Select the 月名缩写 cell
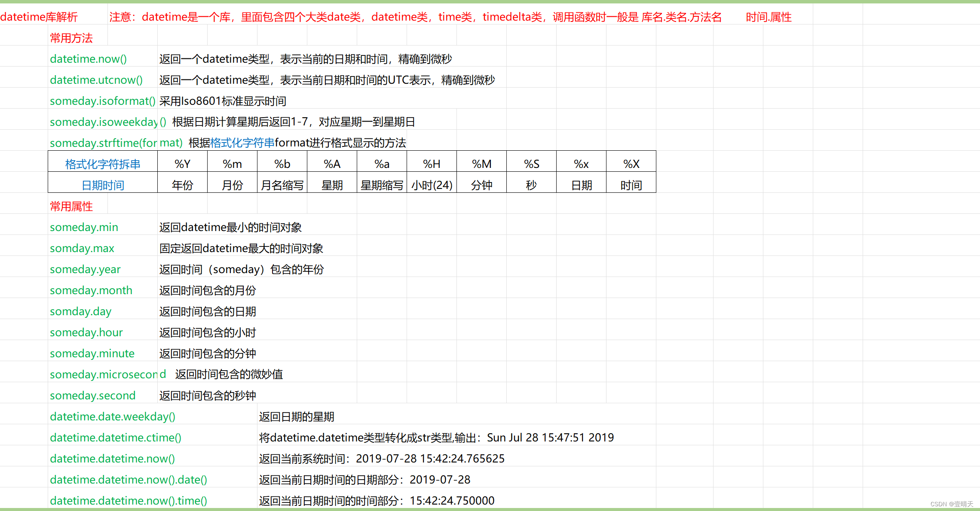Image resolution: width=980 pixels, height=511 pixels. tap(282, 185)
